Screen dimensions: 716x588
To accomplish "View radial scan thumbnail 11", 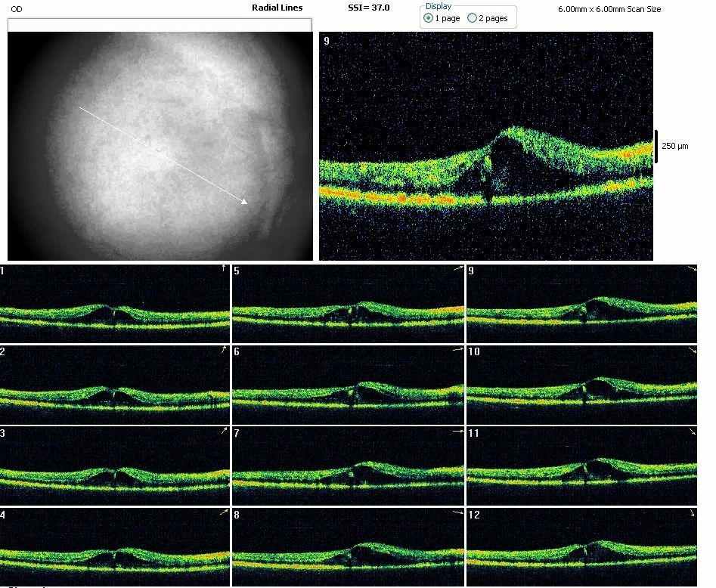I will pyautogui.click(x=582, y=466).
